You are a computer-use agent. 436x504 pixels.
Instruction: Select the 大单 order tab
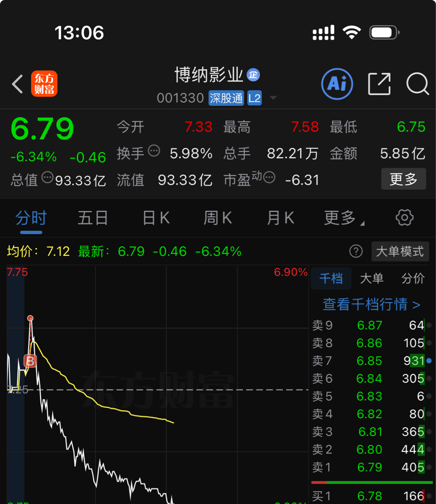coord(372,279)
